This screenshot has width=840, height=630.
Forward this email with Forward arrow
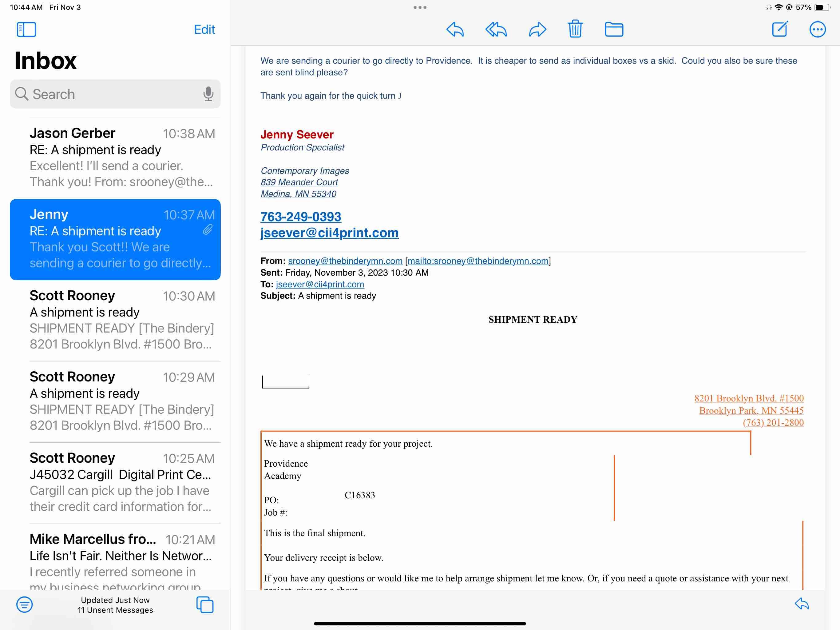click(537, 29)
